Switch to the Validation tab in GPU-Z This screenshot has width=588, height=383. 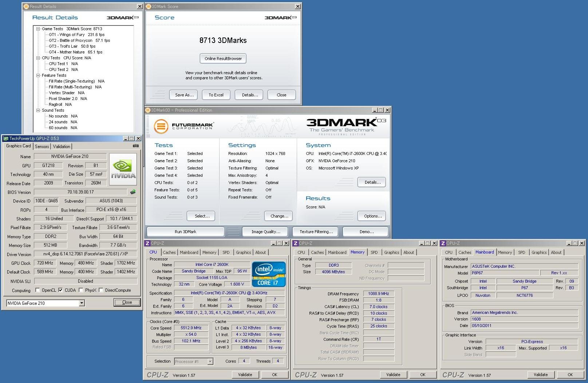[x=62, y=147]
